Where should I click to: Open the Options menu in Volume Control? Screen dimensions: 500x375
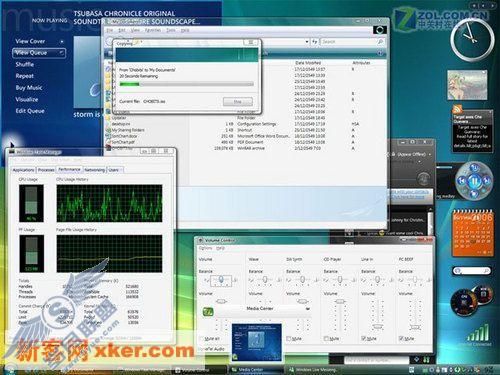(x=205, y=248)
